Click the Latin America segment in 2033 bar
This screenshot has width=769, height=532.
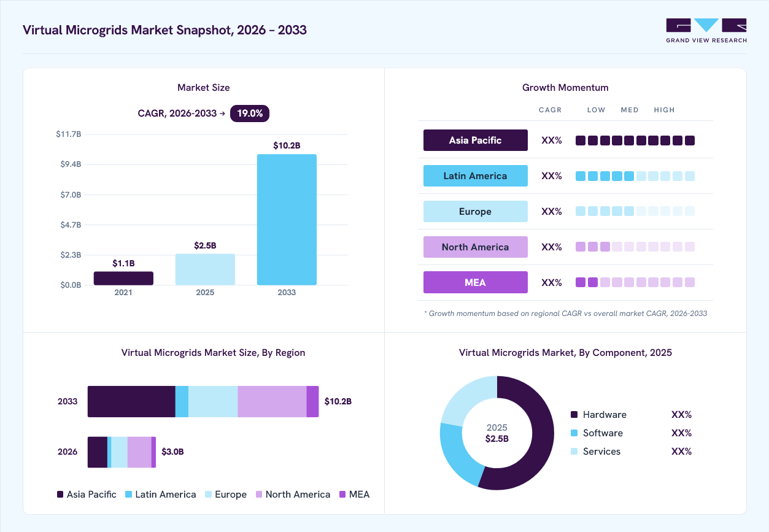coord(182,402)
